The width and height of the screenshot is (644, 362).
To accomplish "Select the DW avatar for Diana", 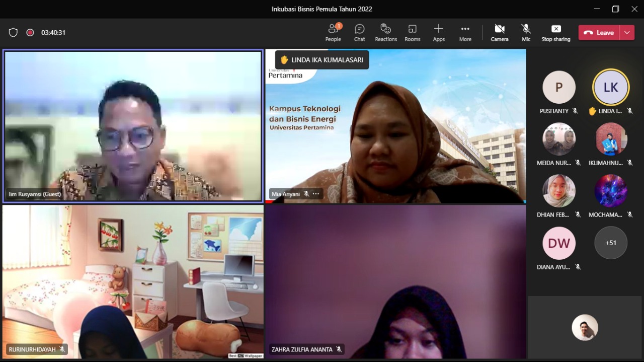I will tap(558, 243).
